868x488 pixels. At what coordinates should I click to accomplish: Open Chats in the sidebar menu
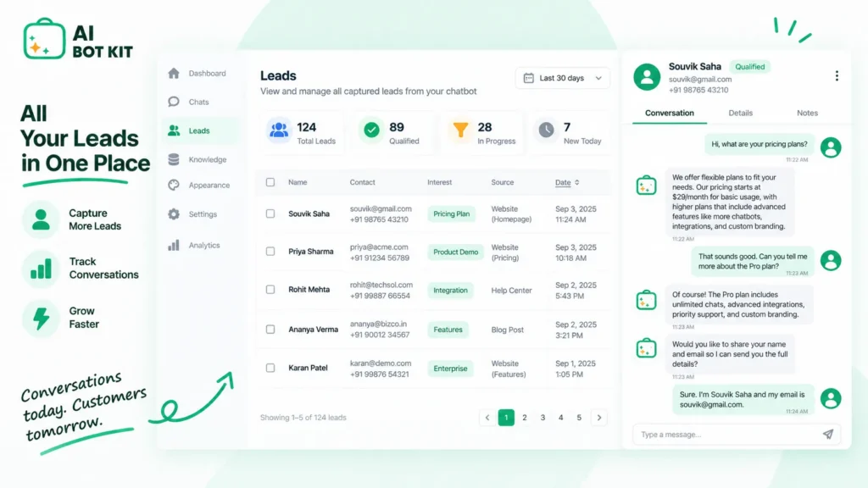click(x=198, y=102)
